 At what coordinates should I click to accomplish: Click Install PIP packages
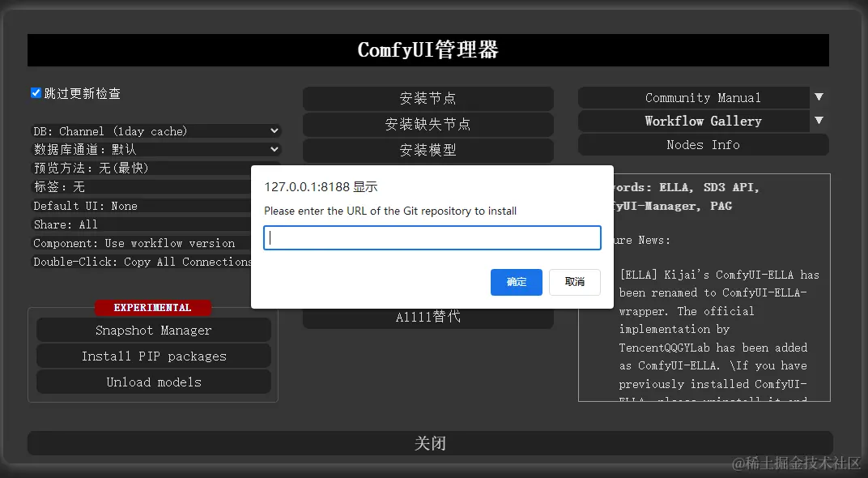click(154, 356)
